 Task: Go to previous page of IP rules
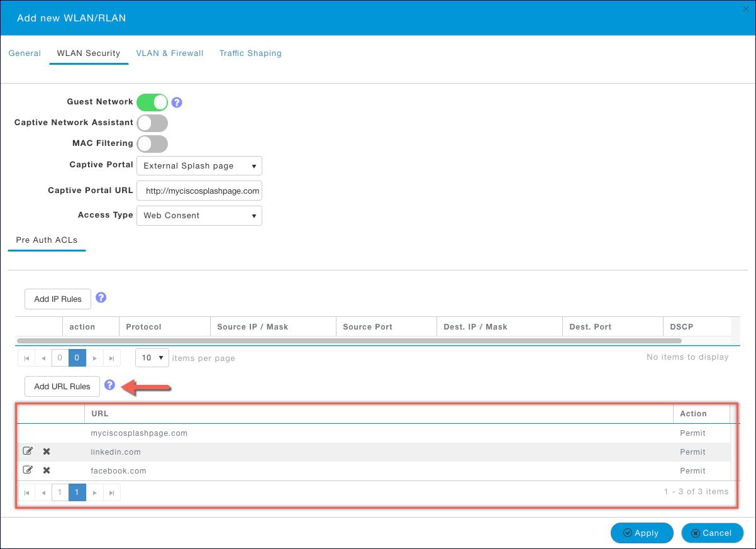43,358
